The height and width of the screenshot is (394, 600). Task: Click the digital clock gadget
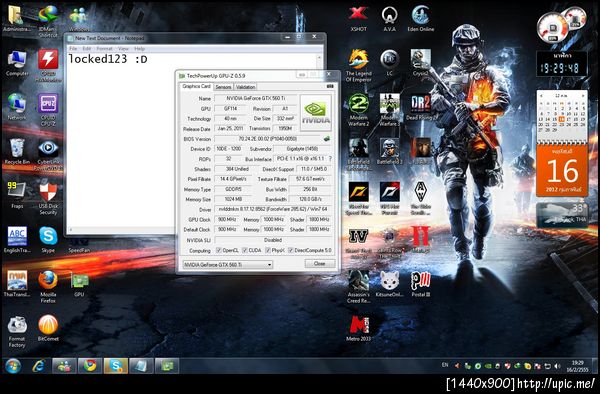point(562,64)
